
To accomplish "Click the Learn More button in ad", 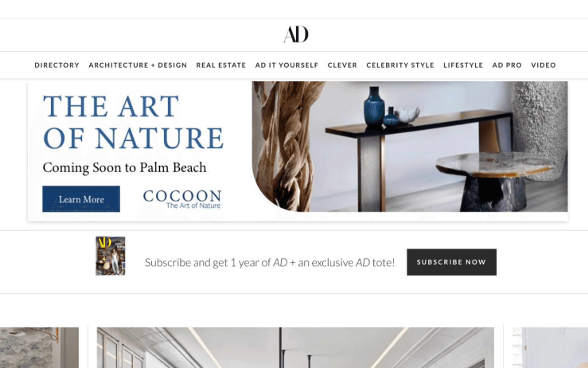I will pos(81,199).
